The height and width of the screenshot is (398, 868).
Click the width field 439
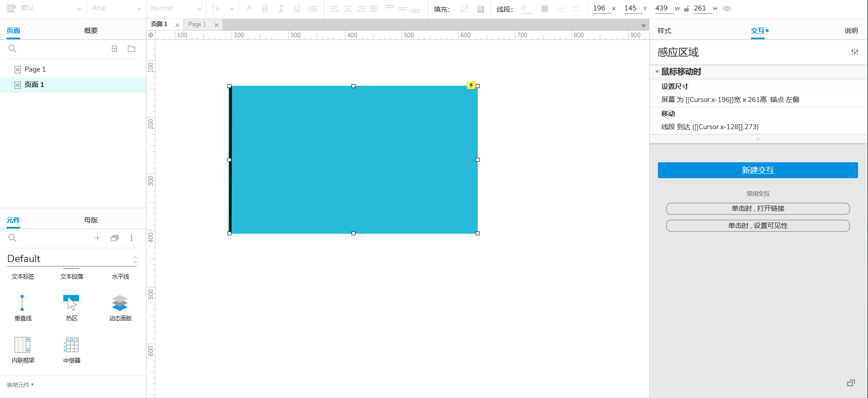pyautogui.click(x=664, y=8)
